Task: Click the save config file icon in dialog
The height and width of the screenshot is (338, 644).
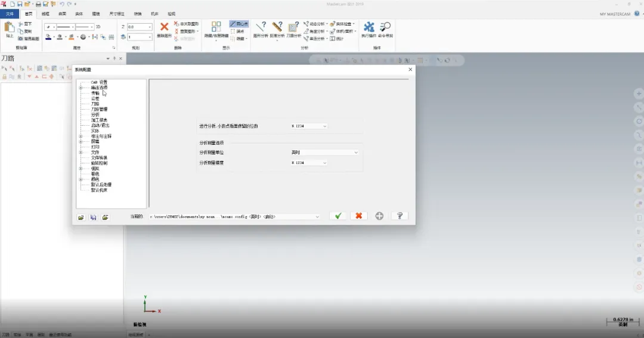Action: pyautogui.click(x=93, y=217)
